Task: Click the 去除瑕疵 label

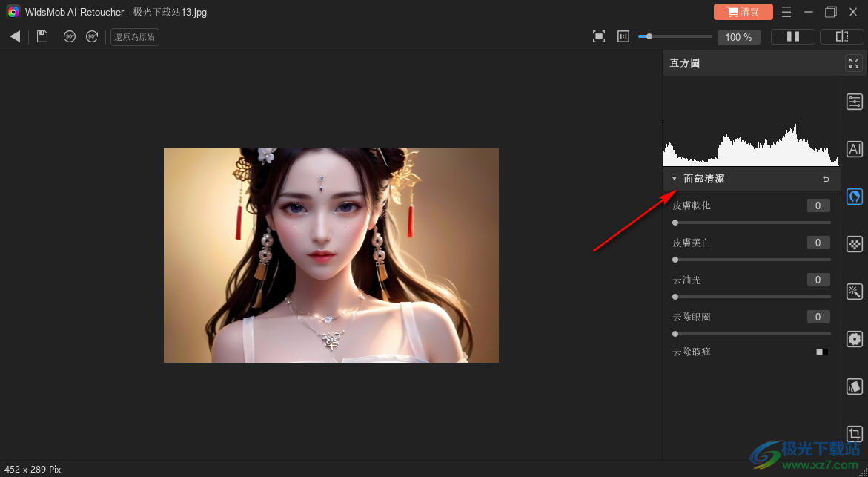Action: click(x=692, y=352)
